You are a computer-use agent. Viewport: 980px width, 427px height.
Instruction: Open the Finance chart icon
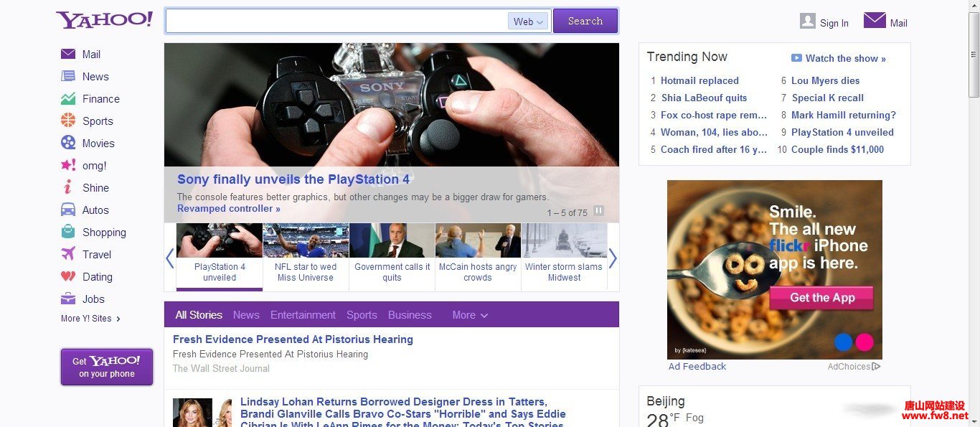(x=68, y=99)
